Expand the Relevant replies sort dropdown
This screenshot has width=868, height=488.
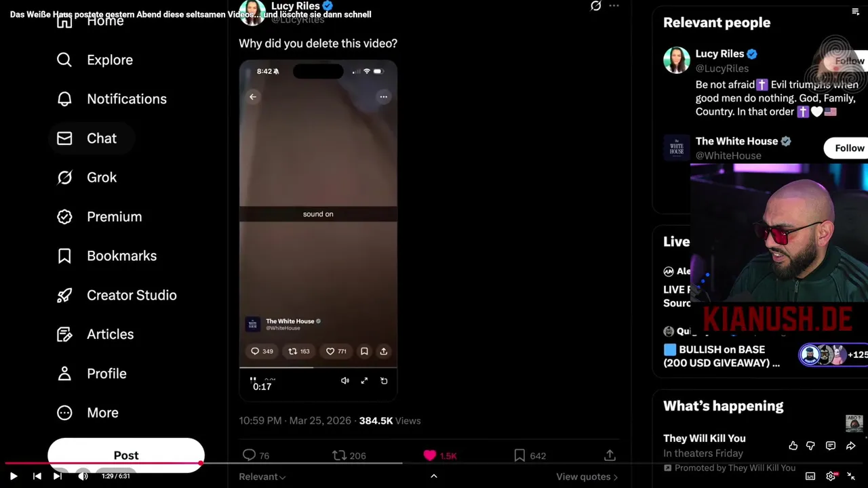pyautogui.click(x=262, y=476)
